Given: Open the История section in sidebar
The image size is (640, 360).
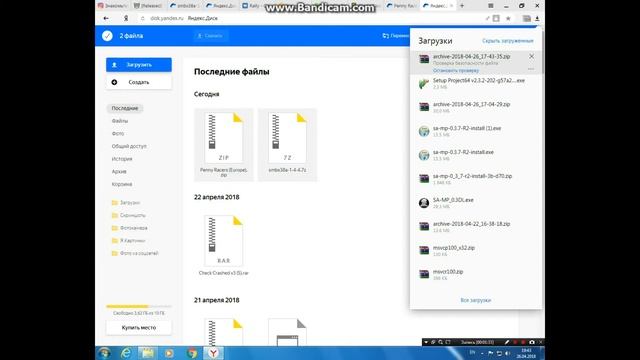Looking at the screenshot, I should coord(122,159).
